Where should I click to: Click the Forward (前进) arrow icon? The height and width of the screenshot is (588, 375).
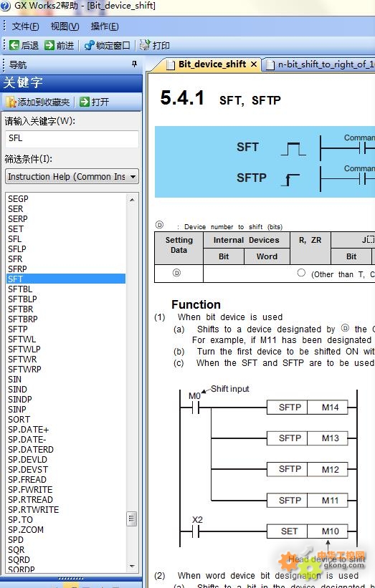49,45
